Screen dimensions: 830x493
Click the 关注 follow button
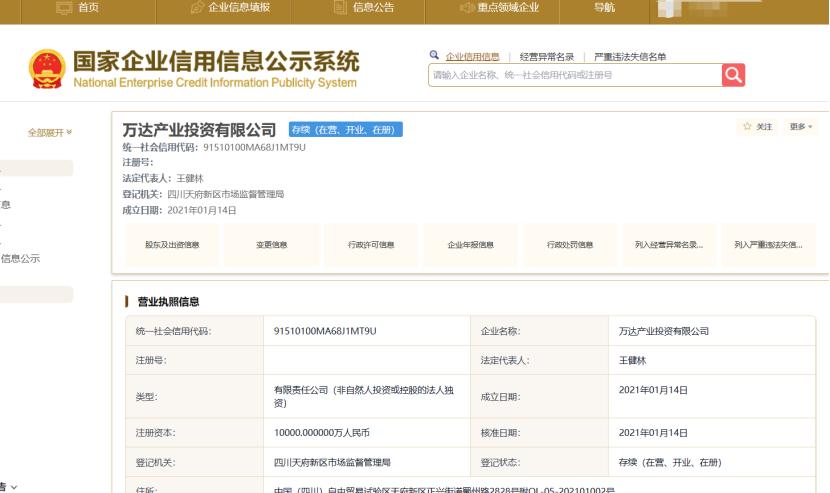point(758,127)
